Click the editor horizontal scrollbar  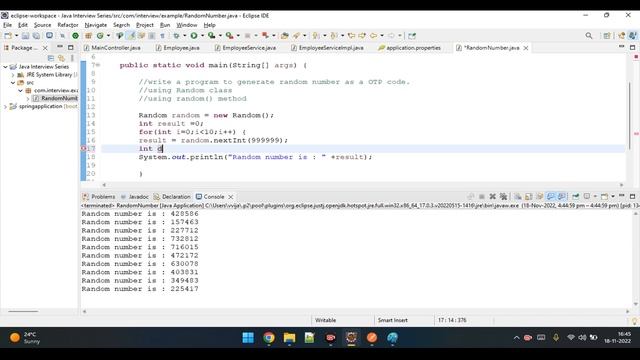362,185
